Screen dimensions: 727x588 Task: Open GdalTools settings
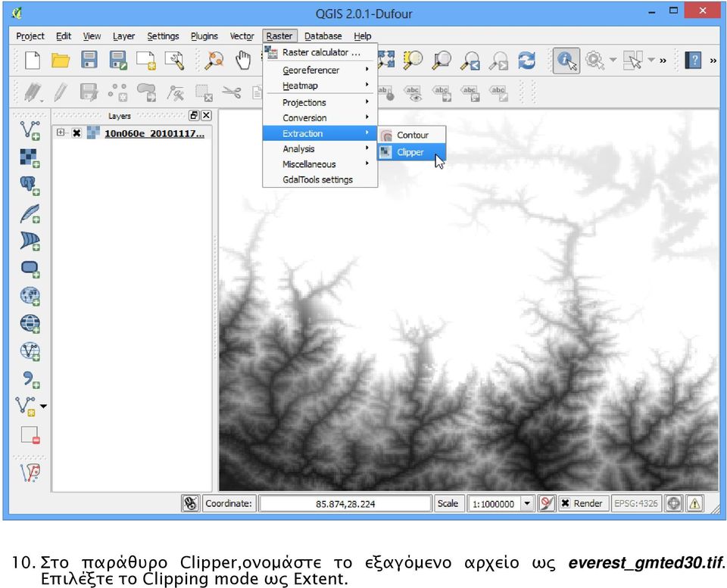[x=321, y=180]
